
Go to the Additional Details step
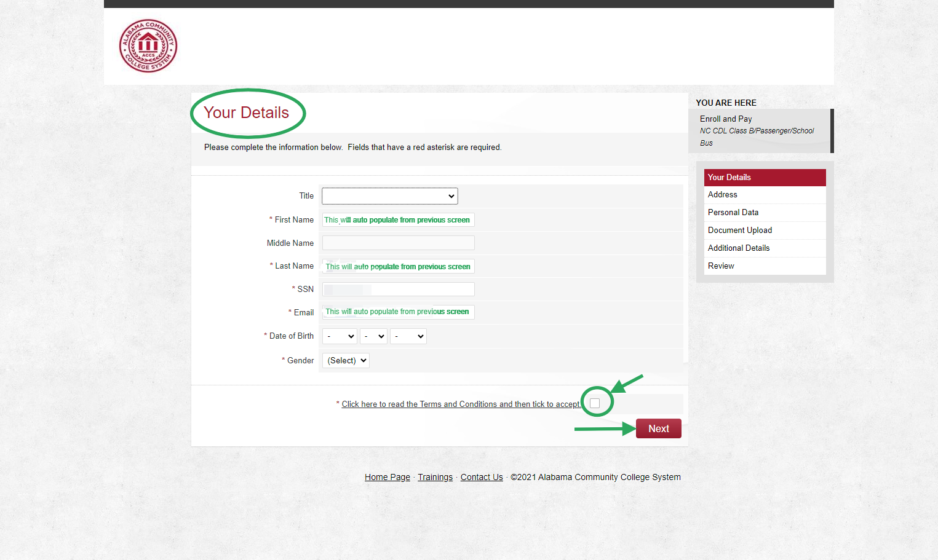765,248
